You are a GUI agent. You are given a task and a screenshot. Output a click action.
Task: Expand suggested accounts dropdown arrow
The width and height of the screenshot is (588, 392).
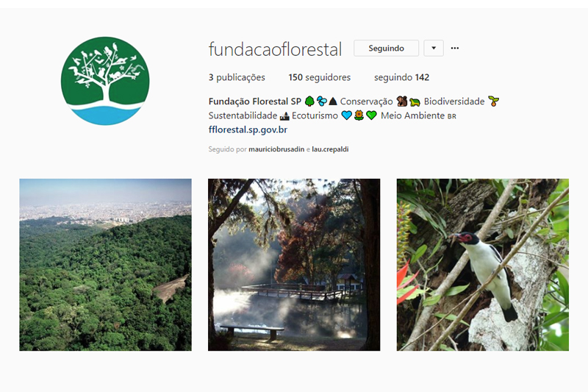click(434, 48)
